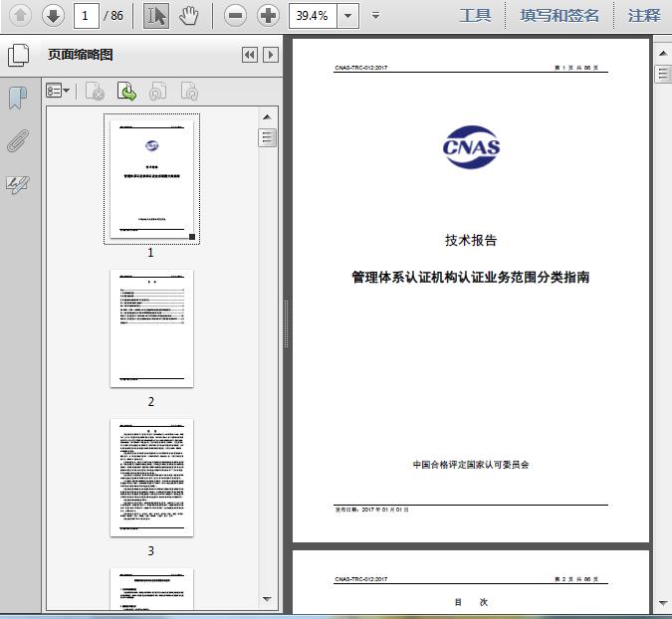Switch to the Hand pan tool

tap(189, 15)
